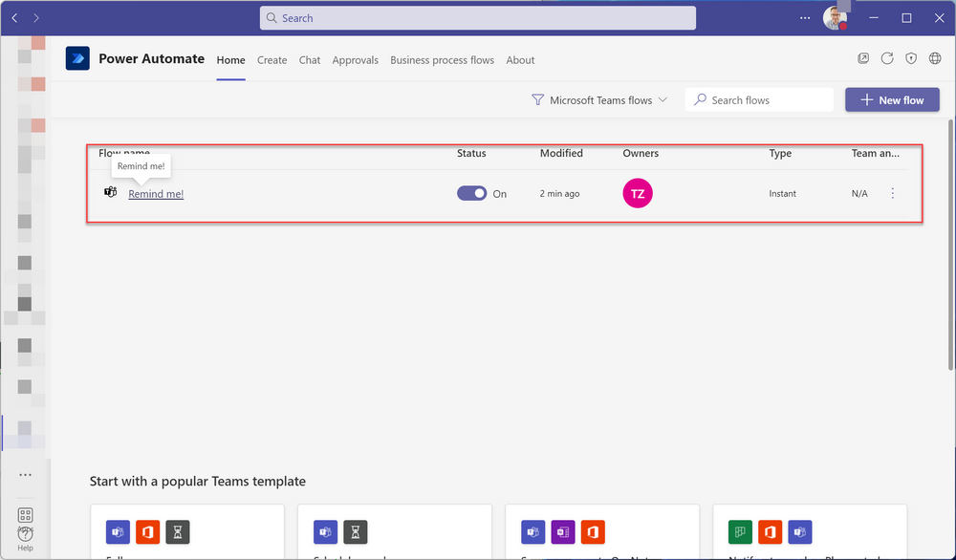The height and width of the screenshot is (560, 956).
Task: Open the more options menu on Remind me row
Action: [892, 192]
